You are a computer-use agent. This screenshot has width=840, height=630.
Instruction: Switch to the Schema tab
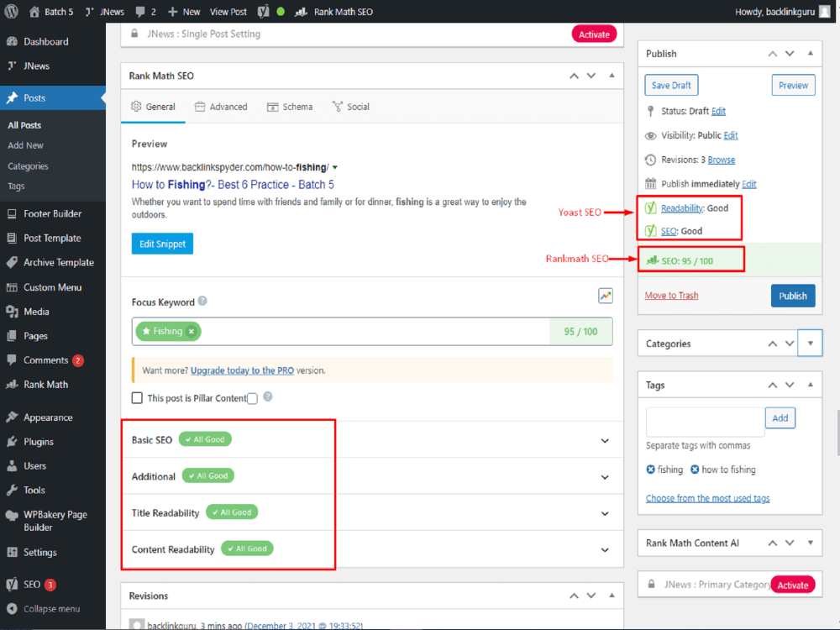(x=290, y=107)
